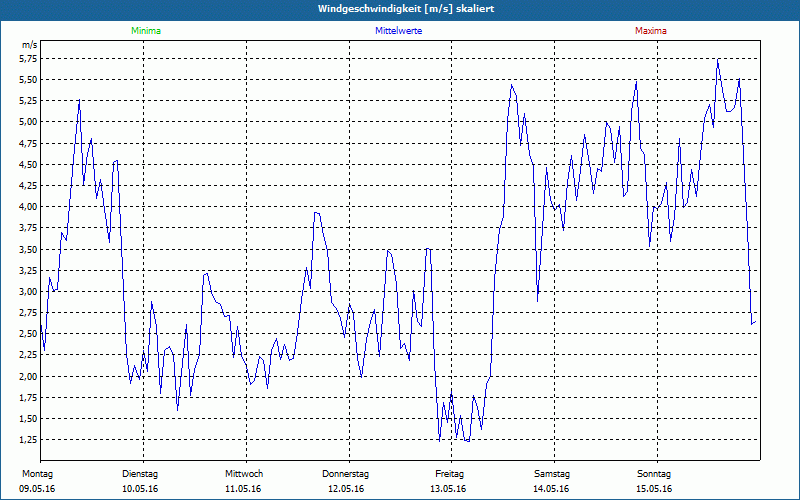Click the 1,75 y-axis value

[x=29, y=397]
